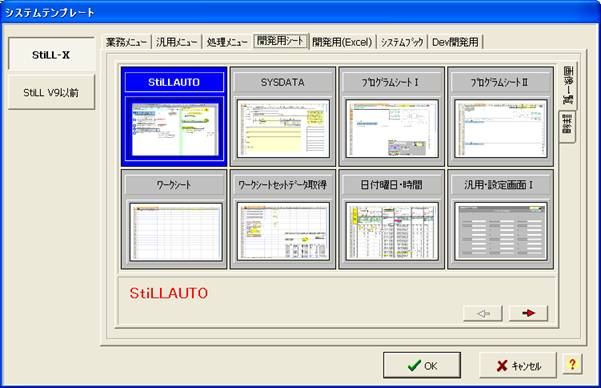Choose the SYSDATA template tile
Image resolution: width=601 pixels, height=388 pixels.
click(x=283, y=117)
